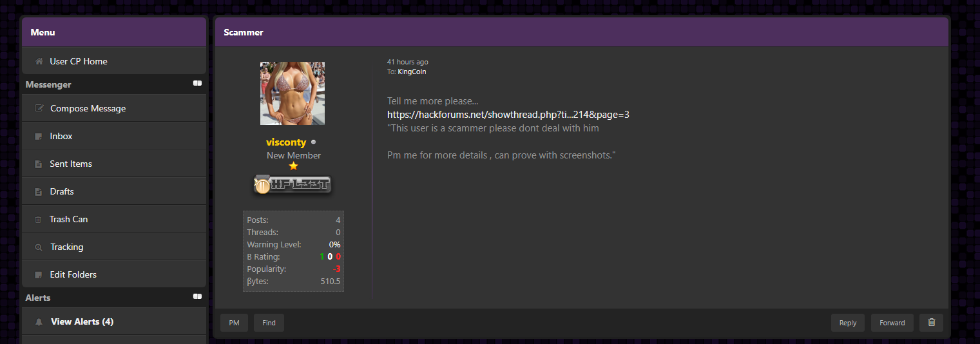Click the Sent Items document icon
Viewport: 980px width, 344px height.
point(39,164)
